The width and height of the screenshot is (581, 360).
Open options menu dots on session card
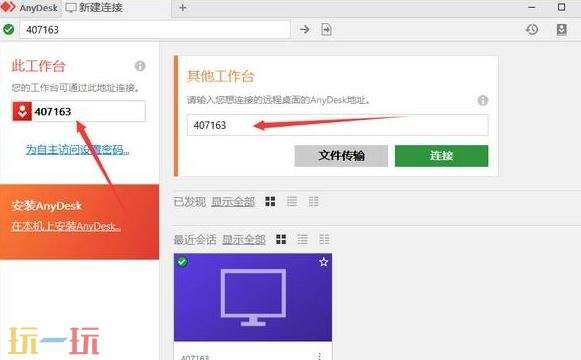[x=319, y=356]
